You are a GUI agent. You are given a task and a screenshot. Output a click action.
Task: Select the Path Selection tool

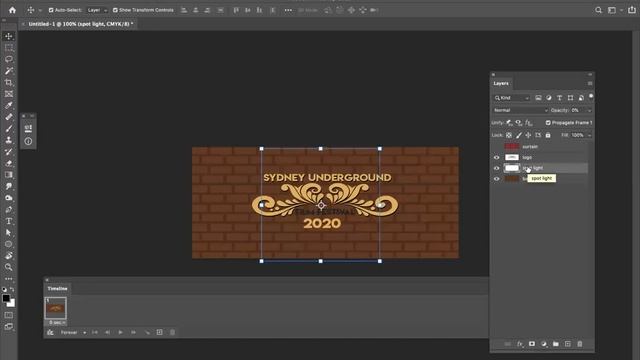[9, 233]
